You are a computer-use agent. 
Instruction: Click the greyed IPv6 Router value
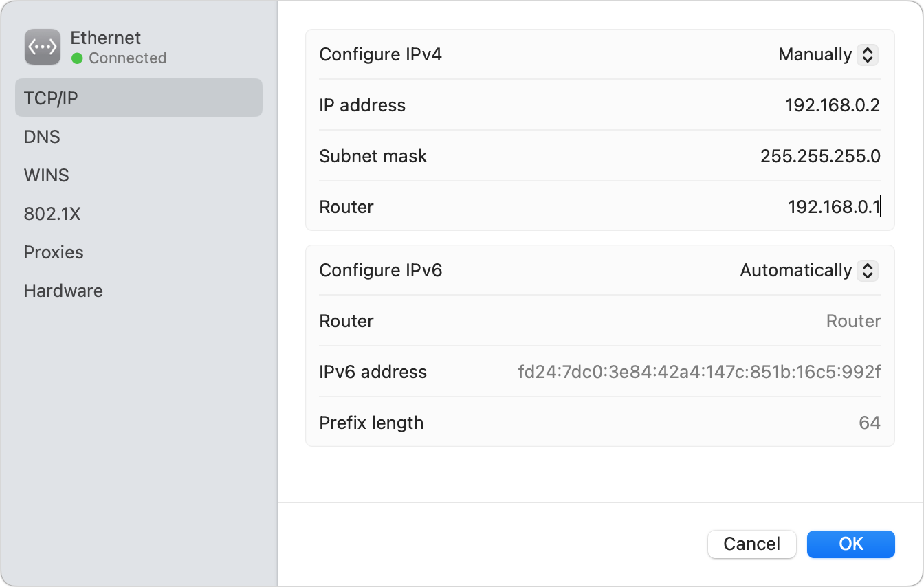pyautogui.click(x=853, y=321)
